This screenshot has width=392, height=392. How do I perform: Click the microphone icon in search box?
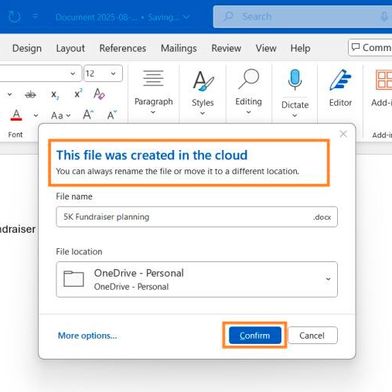click(384, 16)
